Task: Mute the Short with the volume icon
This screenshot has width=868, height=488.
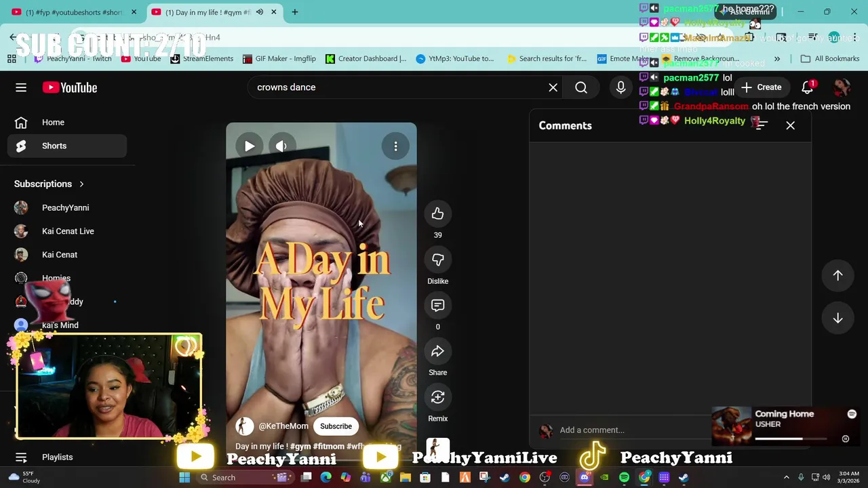Action: click(281, 146)
